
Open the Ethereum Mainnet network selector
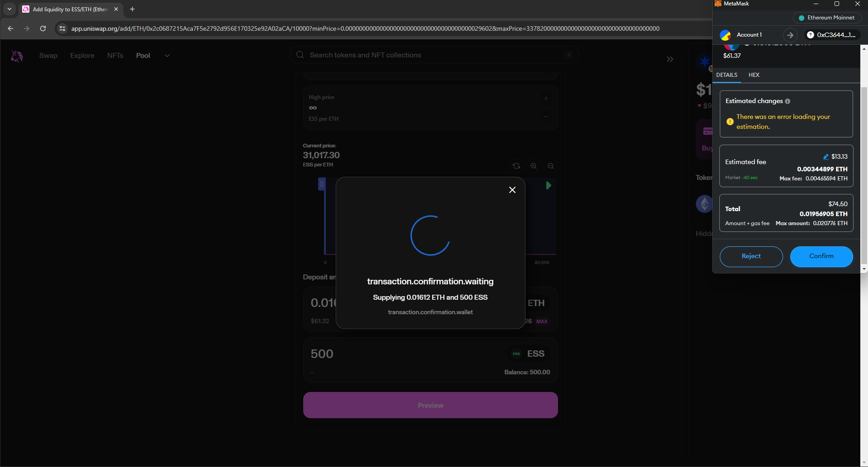click(827, 18)
